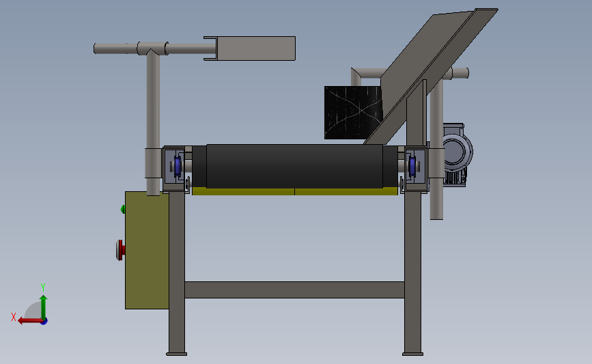Click the olive control box panel

click(x=147, y=251)
